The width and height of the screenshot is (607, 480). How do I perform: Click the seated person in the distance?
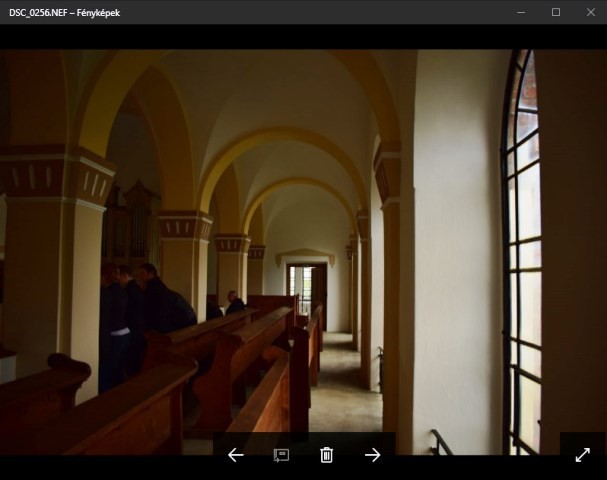(234, 302)
